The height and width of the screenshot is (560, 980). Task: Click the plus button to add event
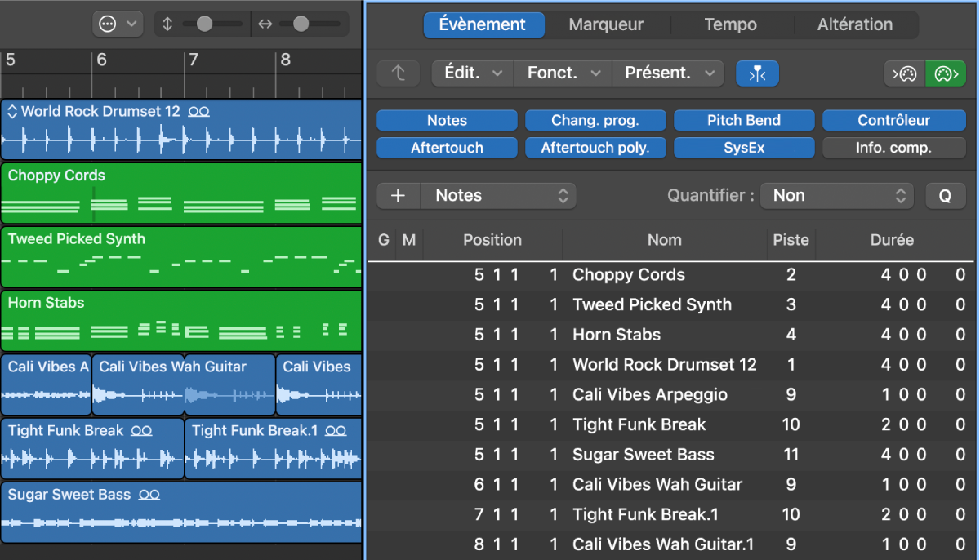tap(399, 196)
